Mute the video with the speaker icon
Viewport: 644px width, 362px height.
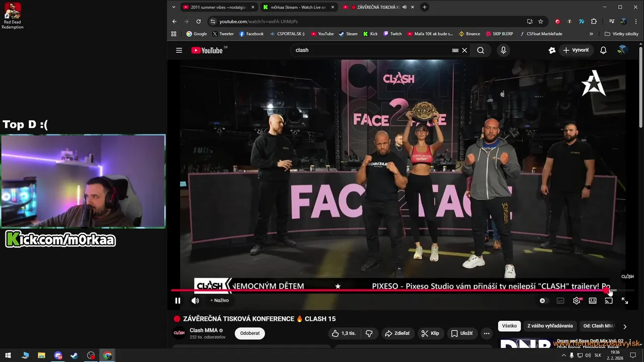(195, 301)
